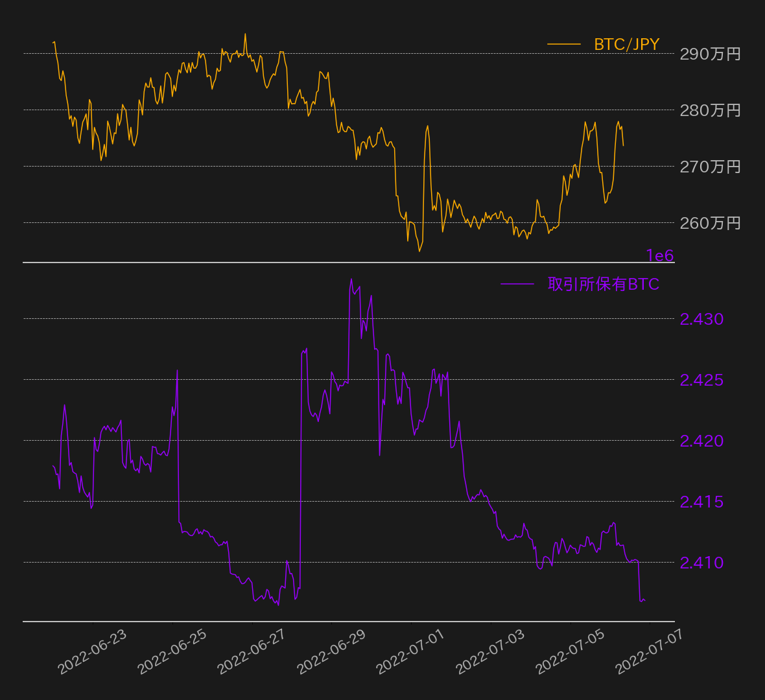Click the 2022-06-25 date label
Image resolution: width=765 pixels, height=700 pixels.
(x=172, y=651)
